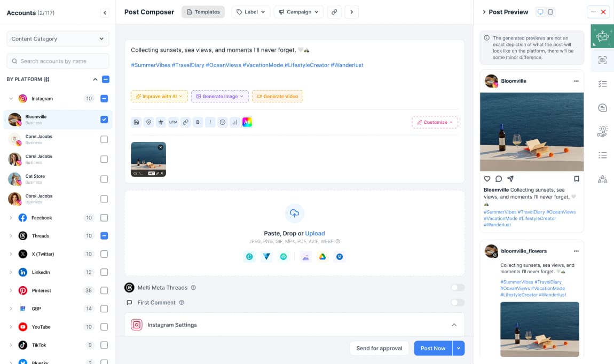The image size is (614, 364).
Task: Click the bookmark icon on Bloomville preview
Action: point(577,179)
